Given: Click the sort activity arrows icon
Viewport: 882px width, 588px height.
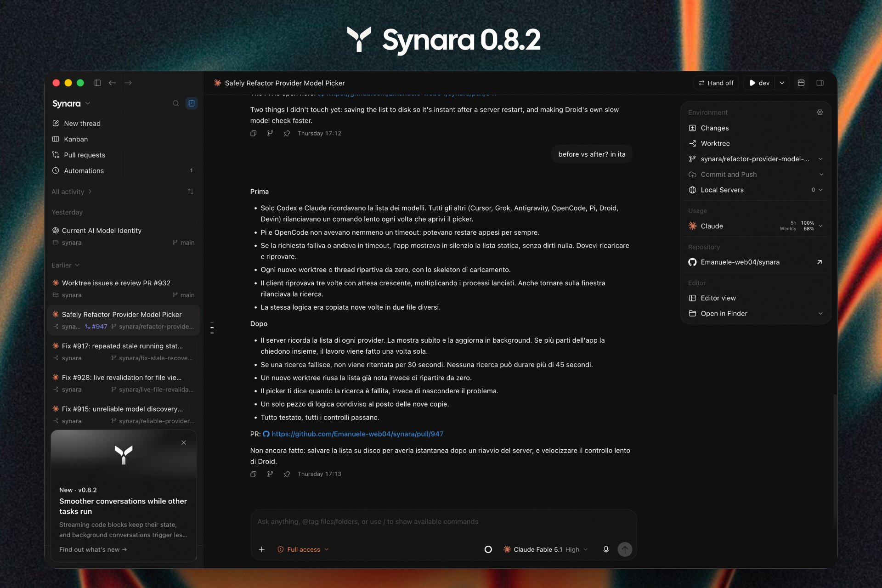Looking at the screenshot, I should (x=191, y=192).
